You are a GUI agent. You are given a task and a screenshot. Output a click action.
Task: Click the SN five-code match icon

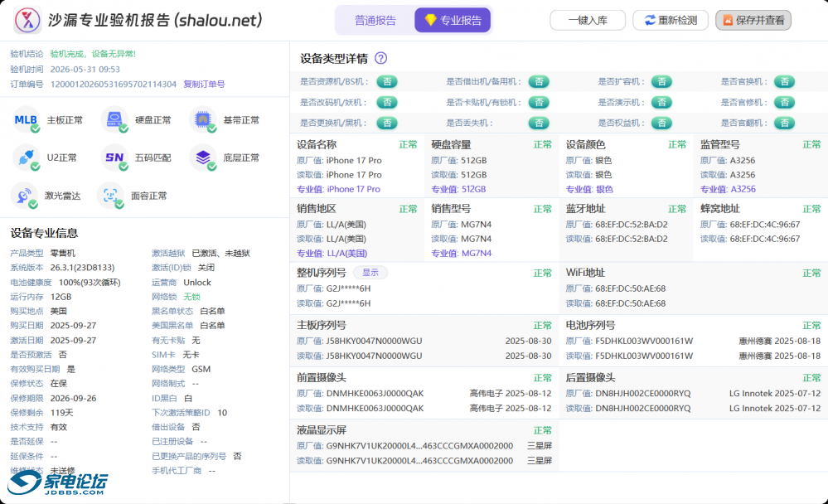(114, 157)
